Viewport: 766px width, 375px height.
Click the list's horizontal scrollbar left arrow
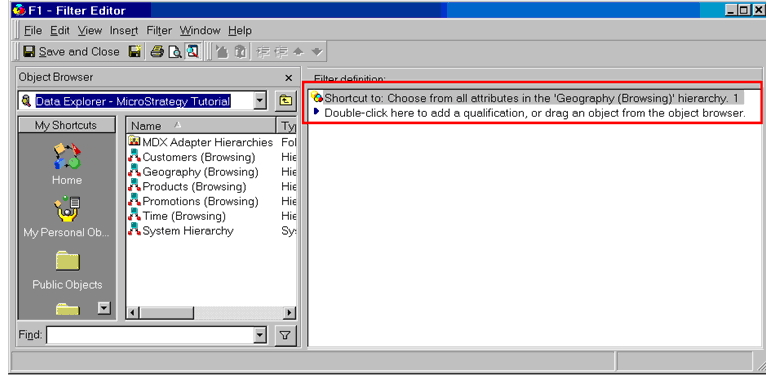[x=133, y=312]
